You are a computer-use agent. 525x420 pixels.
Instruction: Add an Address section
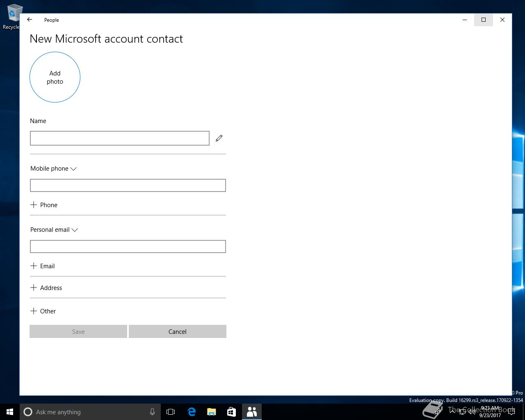(x=46, y=288)
